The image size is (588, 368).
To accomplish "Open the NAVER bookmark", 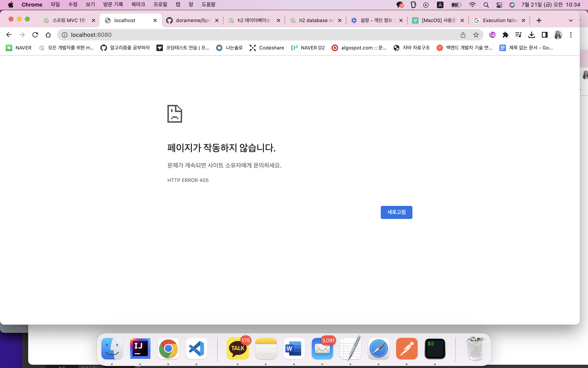I will click(19, 48).
